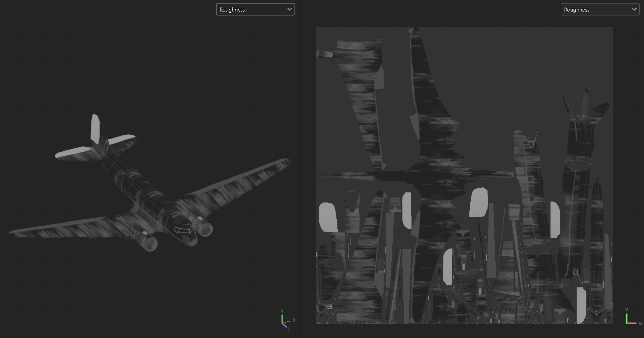Click the airplane's vertical tail fin
The image size is (644, 338).
pyautogui.click(x=95, y=129)
